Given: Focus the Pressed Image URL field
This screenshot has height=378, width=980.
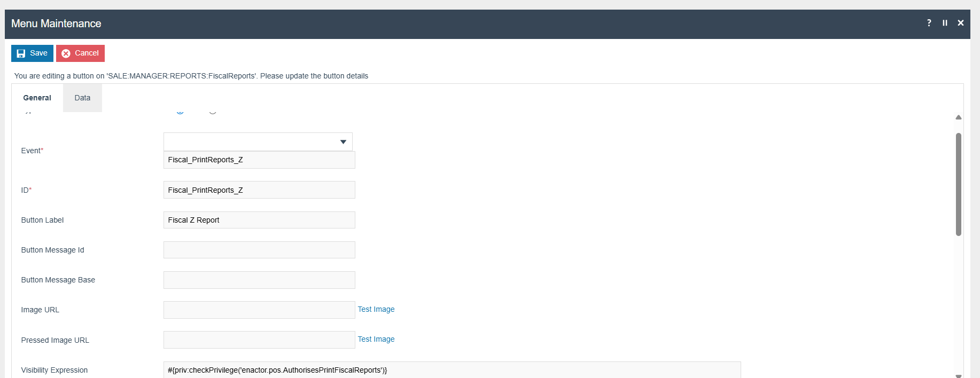Looking at the screenshot, I should (x=259, y=340).
